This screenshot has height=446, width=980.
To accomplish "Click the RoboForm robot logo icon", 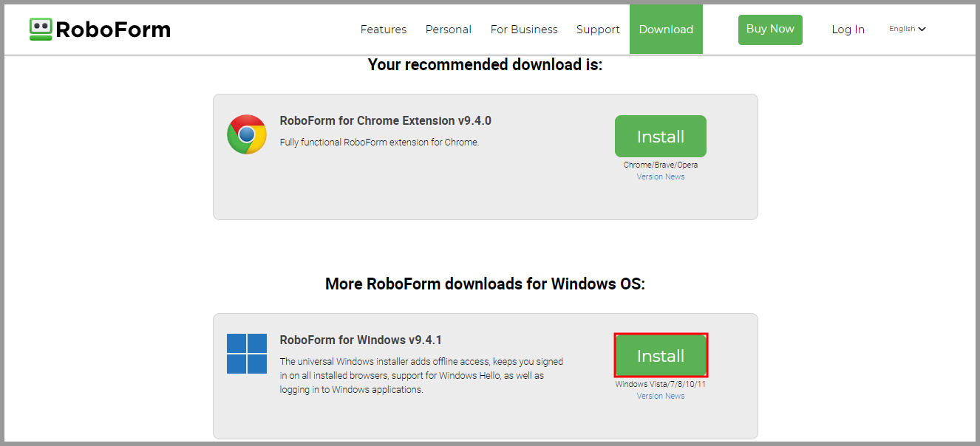I will click(x=41, y=29).
